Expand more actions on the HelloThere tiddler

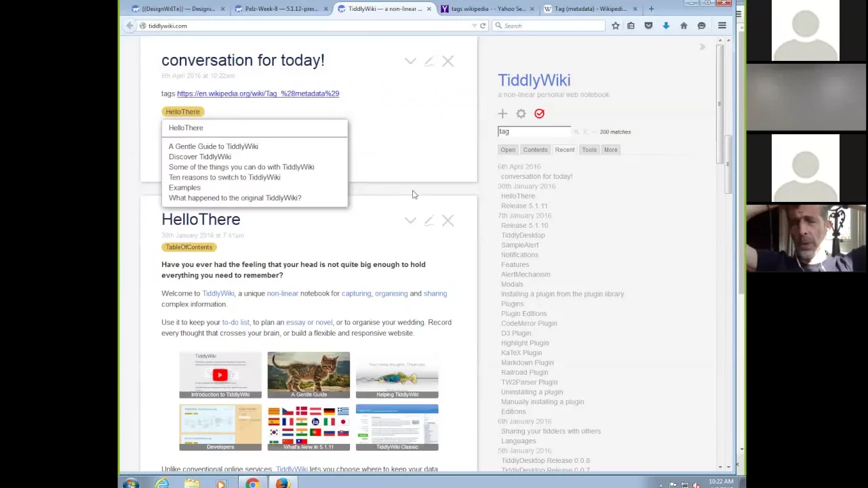(x=410, y=220)
